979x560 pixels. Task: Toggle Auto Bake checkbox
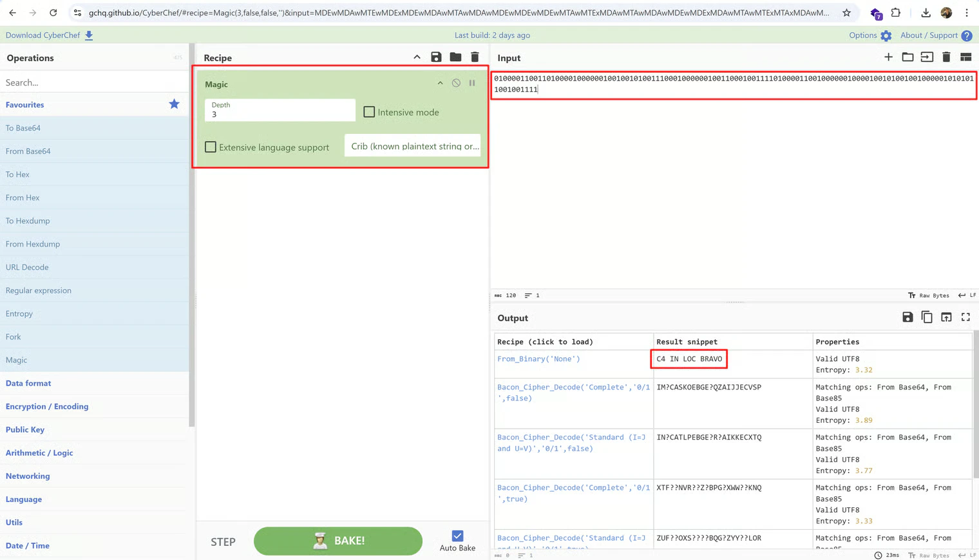[457, 536]
